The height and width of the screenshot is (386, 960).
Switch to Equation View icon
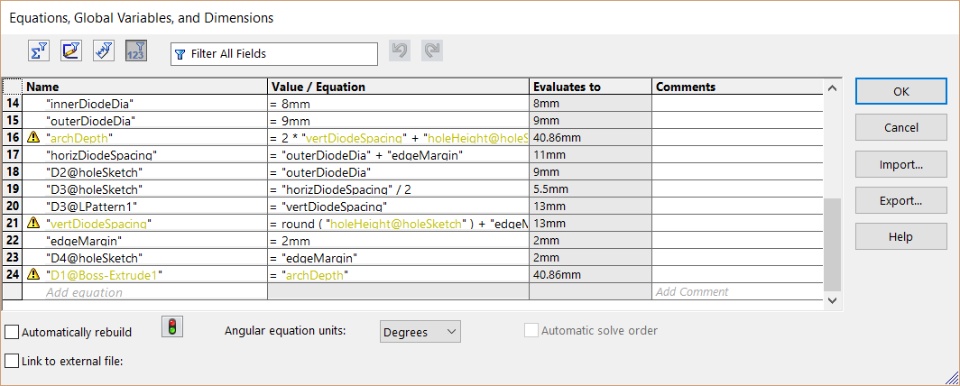(x=39, y=51)
